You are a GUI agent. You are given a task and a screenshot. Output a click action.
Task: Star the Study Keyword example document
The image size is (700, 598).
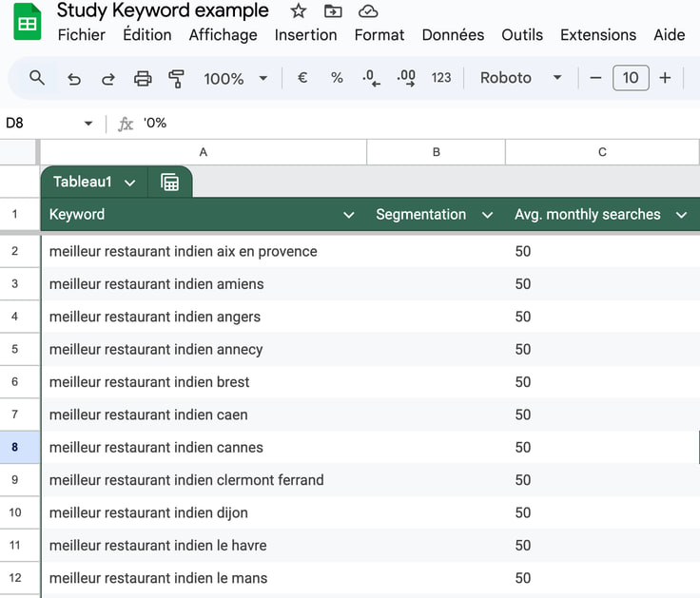click(x=299, y=11)
